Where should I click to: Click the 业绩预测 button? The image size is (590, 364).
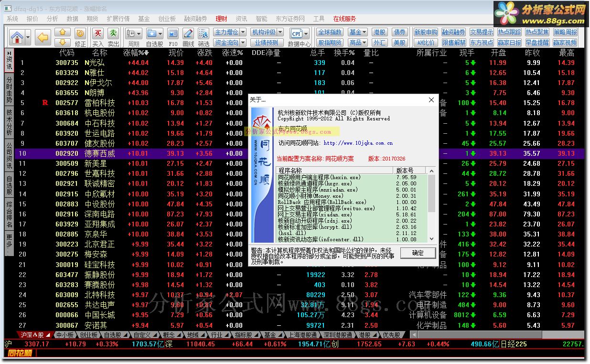pos(267,42)
